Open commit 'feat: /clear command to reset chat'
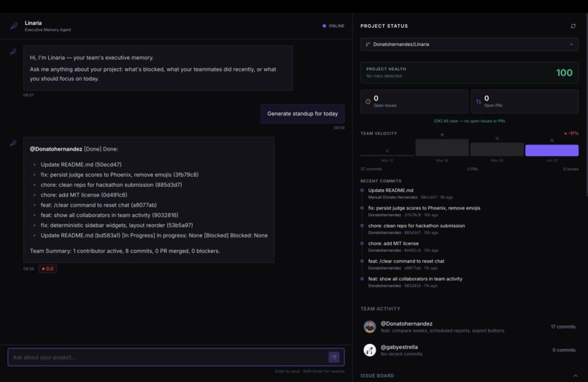 coord(406,261)
